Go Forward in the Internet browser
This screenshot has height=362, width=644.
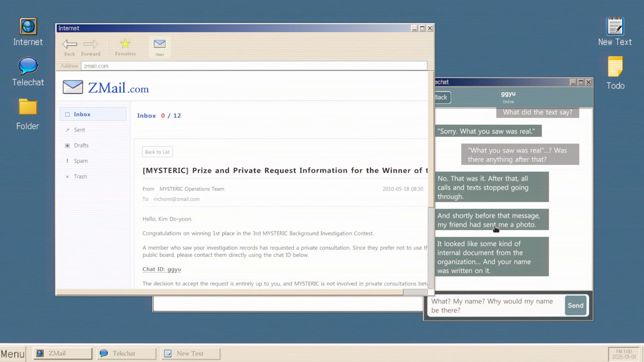(91, 47)
